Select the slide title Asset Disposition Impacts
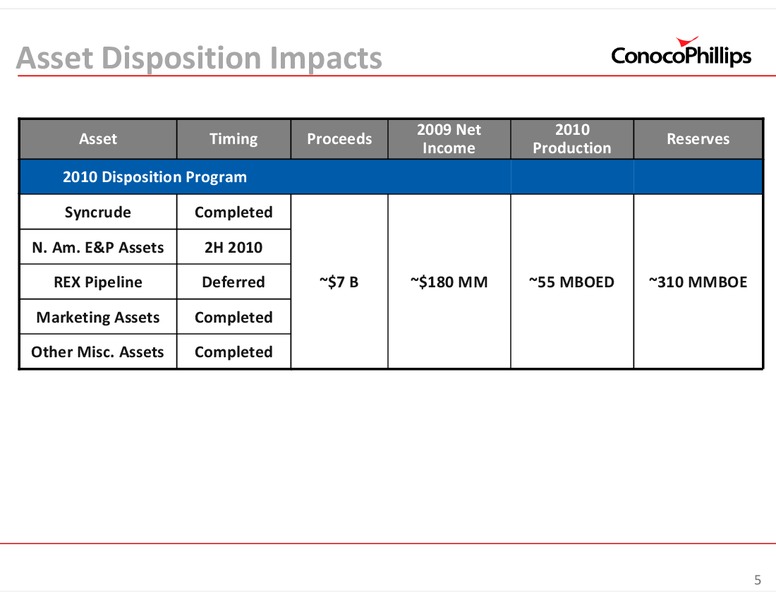This screenshot has height=600, width=776. [x=199, y=58]
